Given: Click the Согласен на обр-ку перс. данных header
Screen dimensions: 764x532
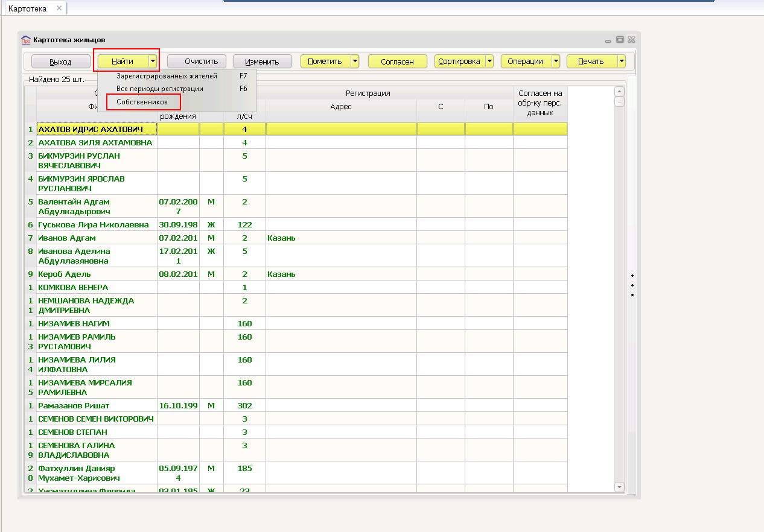Looking at the screenshot, I should point(540,103).
